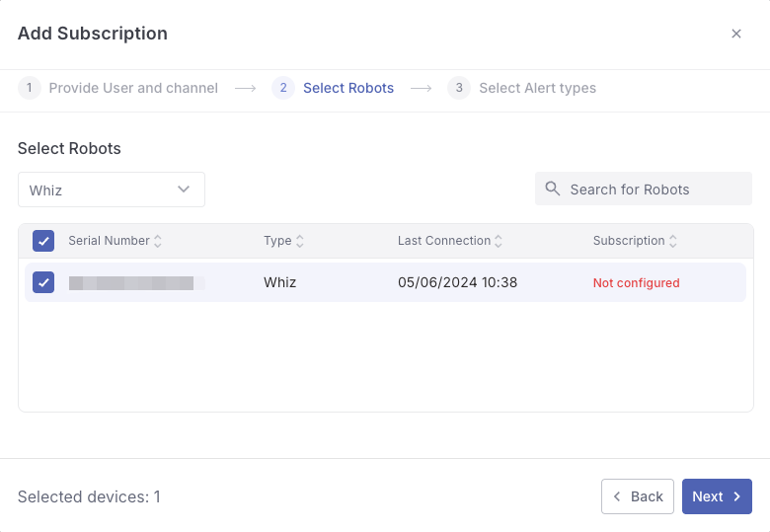The height and width of the screenshot is (532, 770).
Task: Close the Add Subscription dialog
Action: pyautogui.click(x=735, y=34)
